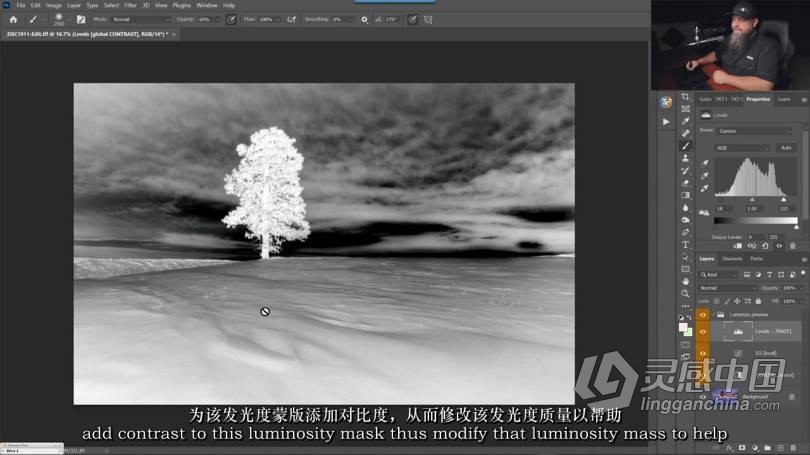Open the Filter menu
The image size is (810, 455).
click(131, 5)
